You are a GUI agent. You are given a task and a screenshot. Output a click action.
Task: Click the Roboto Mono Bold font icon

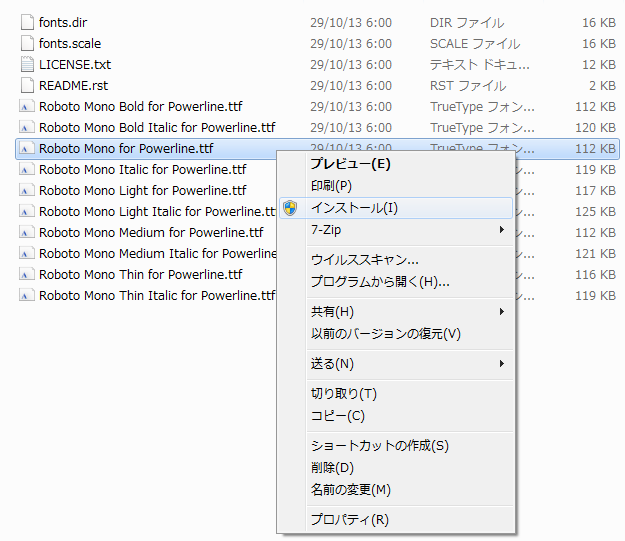27,106
